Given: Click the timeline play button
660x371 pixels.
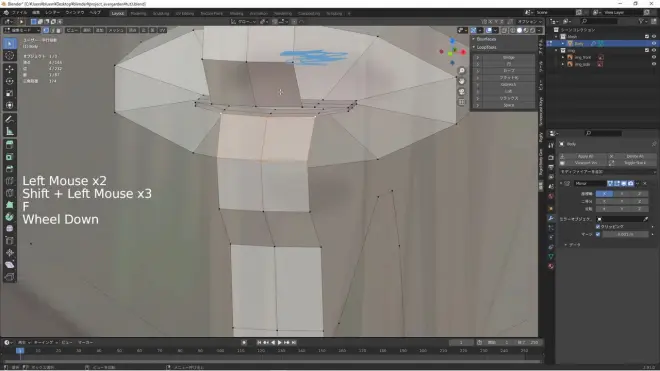Looking at the screenshot, I should [279, 343].
